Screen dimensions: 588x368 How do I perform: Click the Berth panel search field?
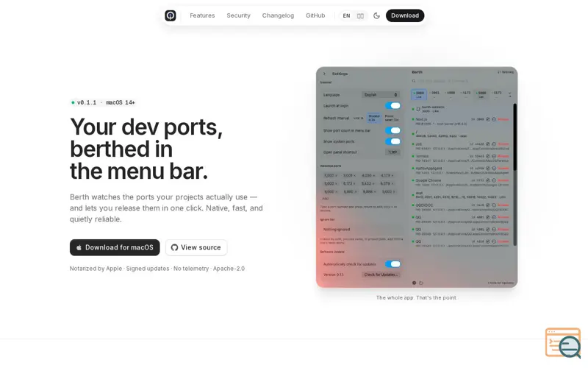[x=463, y=81]
